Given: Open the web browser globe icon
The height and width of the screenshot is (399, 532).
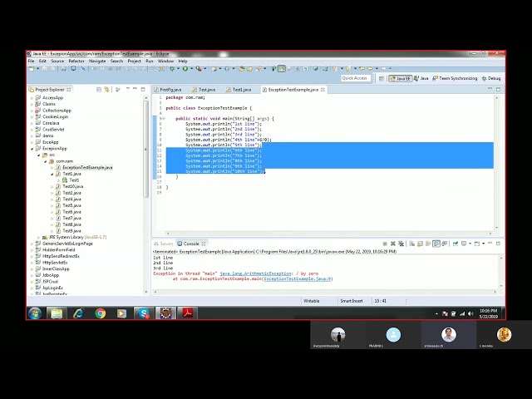Looking at the screenshot, I should coord(316,69).
